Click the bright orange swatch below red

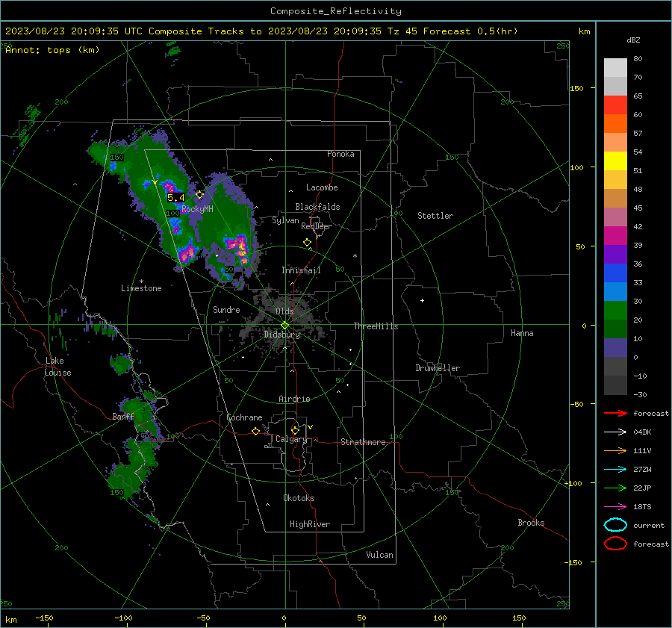click(x=615, y=123)
